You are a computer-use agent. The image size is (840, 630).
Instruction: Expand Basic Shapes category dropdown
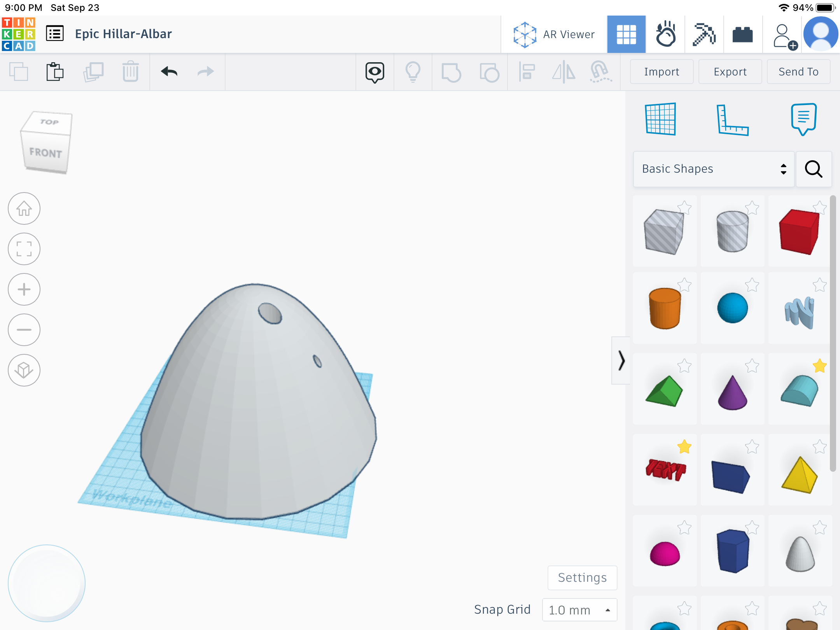point(713,169)
